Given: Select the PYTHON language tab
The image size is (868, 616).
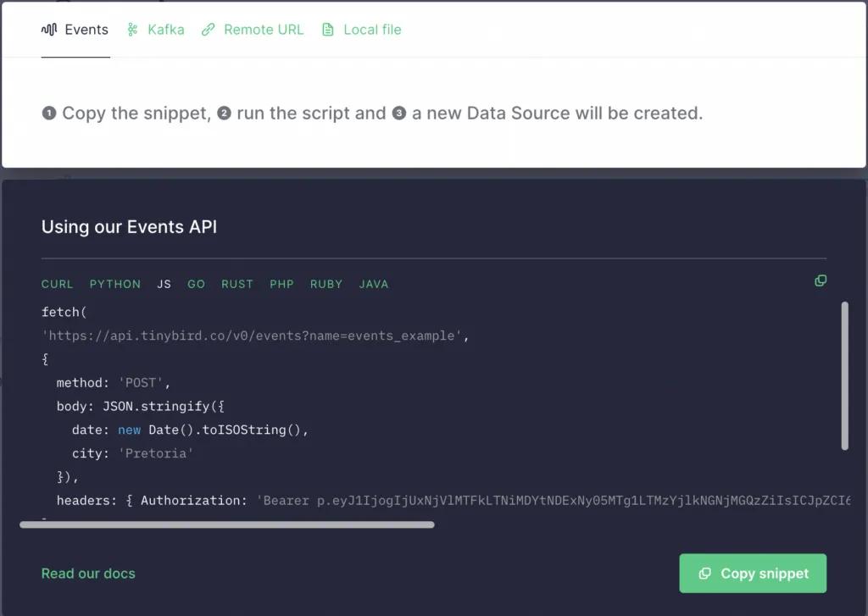Looking at the screenshot, I should pyautogui.click(x=115, y=285).
